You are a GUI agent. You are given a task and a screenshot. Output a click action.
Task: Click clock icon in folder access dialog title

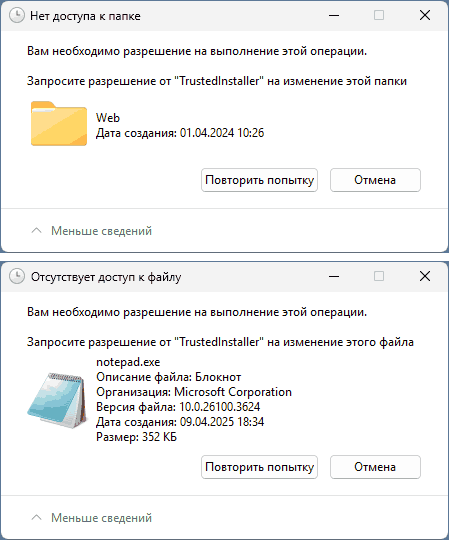(17, 15)
